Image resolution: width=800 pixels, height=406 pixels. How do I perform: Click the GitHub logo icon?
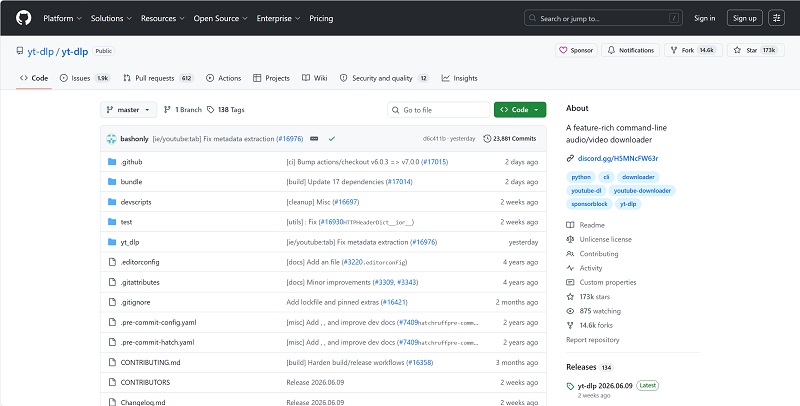tap(23, 18)
